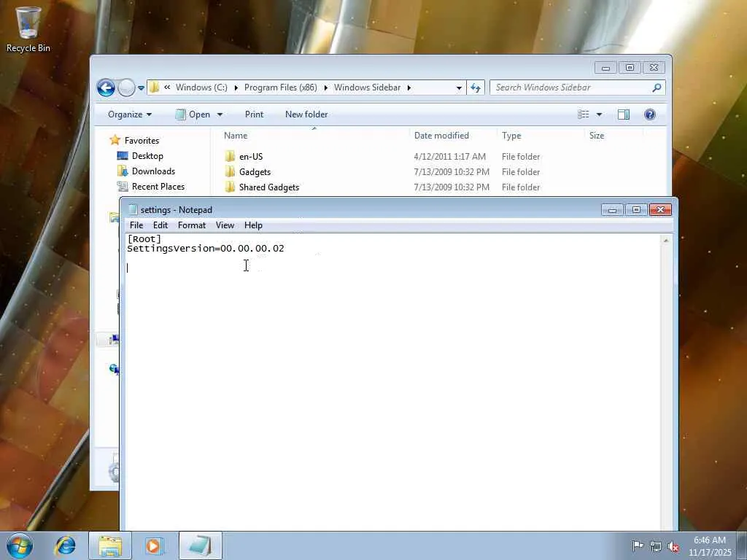Image resolution: width=747 pixels, height=560 pixels.
Task: Go back in Explorer window
Action: tap(106, 87)
